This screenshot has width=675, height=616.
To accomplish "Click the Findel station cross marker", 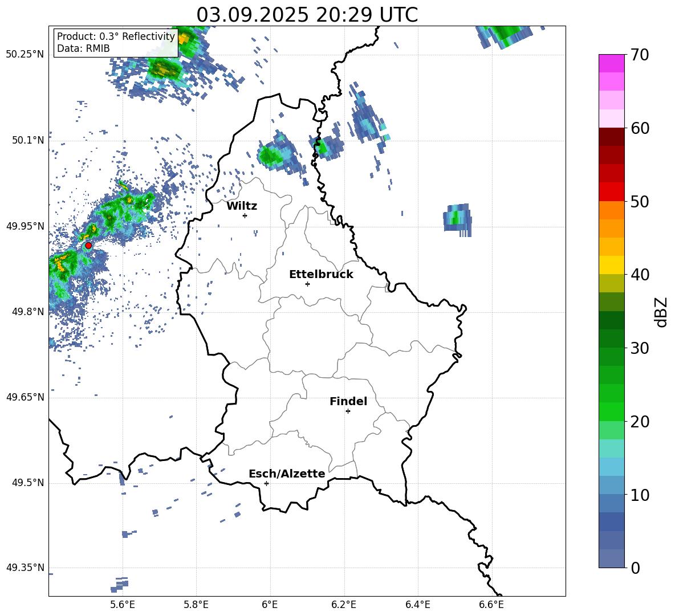I will click(348, 411).
